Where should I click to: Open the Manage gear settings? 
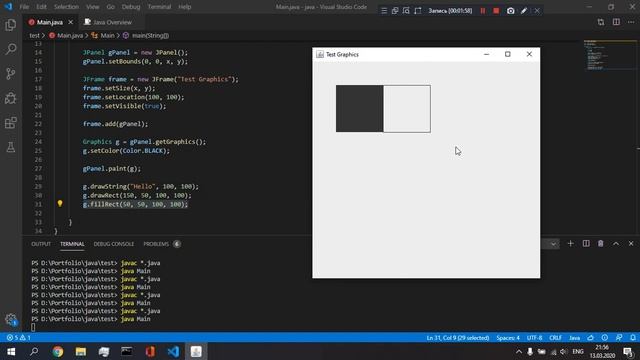pyautogui.click(x=11, y=320)
